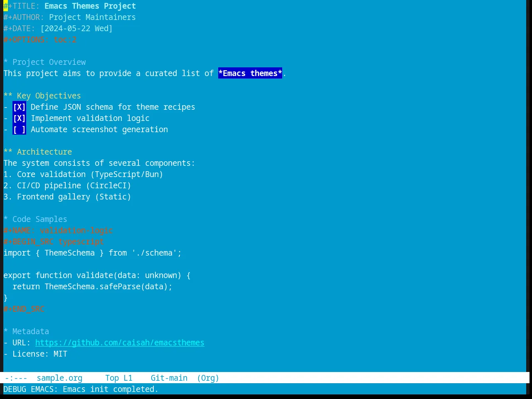Click the -:--- buffer status flags

point(16,378)
